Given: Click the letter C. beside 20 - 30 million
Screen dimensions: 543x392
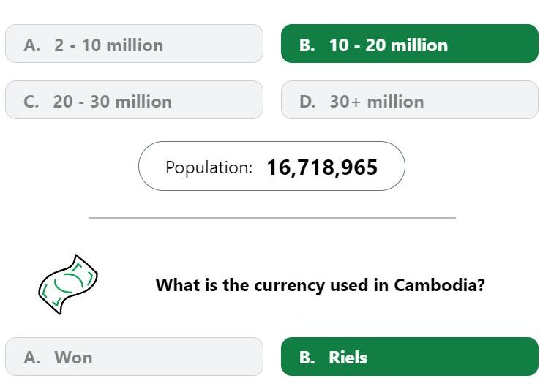Looking at the screenshot, I should tap(31, 102).
